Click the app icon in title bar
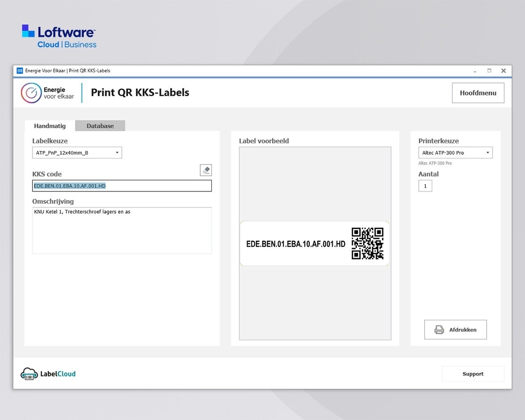The height and width of the screenshot is (420, 525). tap(20, 71)
